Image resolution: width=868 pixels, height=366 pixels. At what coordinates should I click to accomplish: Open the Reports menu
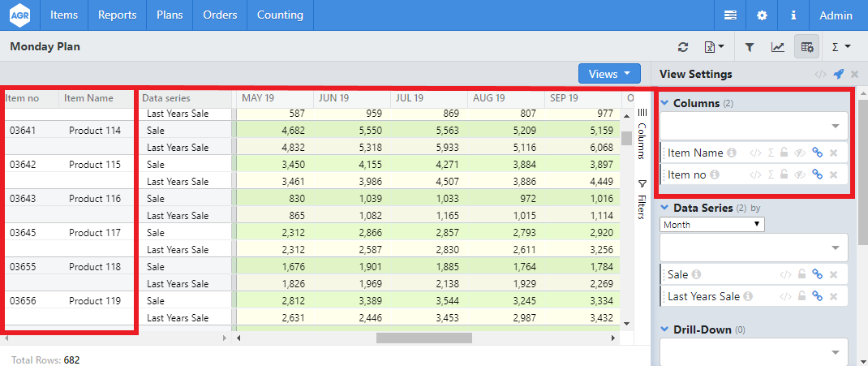coord(117,15)
